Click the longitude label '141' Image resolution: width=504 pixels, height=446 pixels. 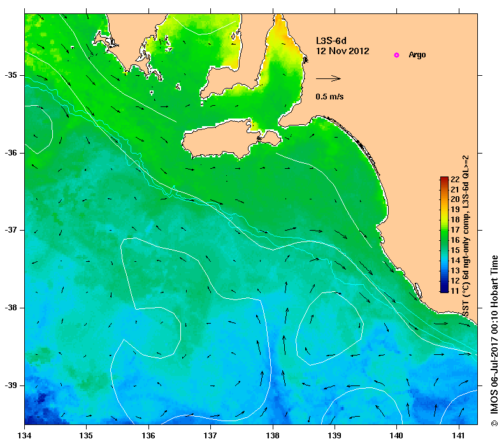coord(459,435)
